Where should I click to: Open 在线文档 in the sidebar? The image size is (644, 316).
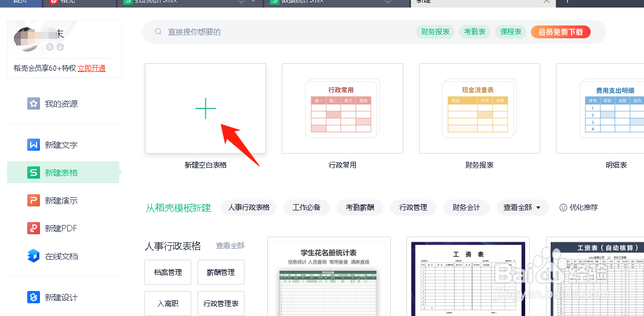(x=64, y=256)
